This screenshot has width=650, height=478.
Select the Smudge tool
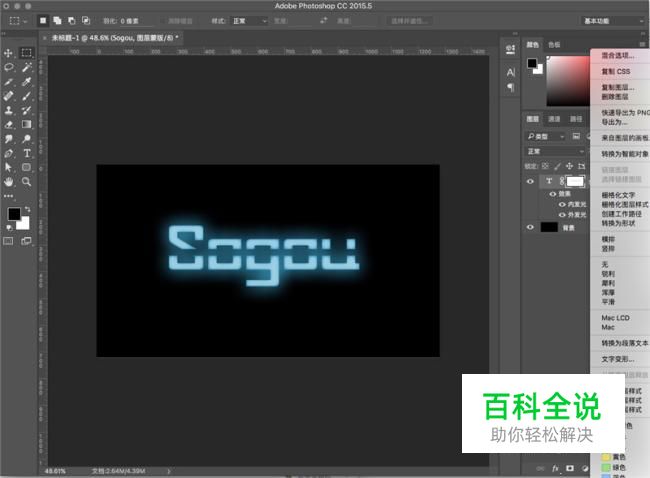pos(8,139)
